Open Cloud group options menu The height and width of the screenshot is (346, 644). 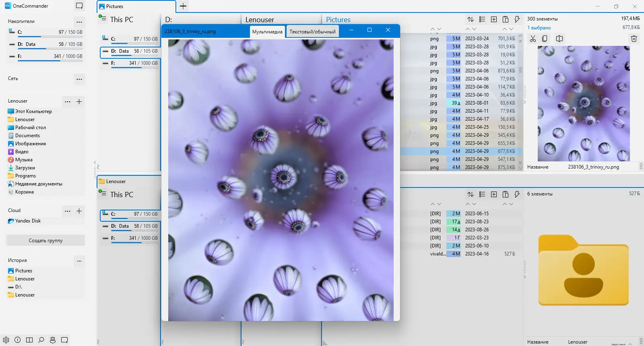click(x=68, y=211)
